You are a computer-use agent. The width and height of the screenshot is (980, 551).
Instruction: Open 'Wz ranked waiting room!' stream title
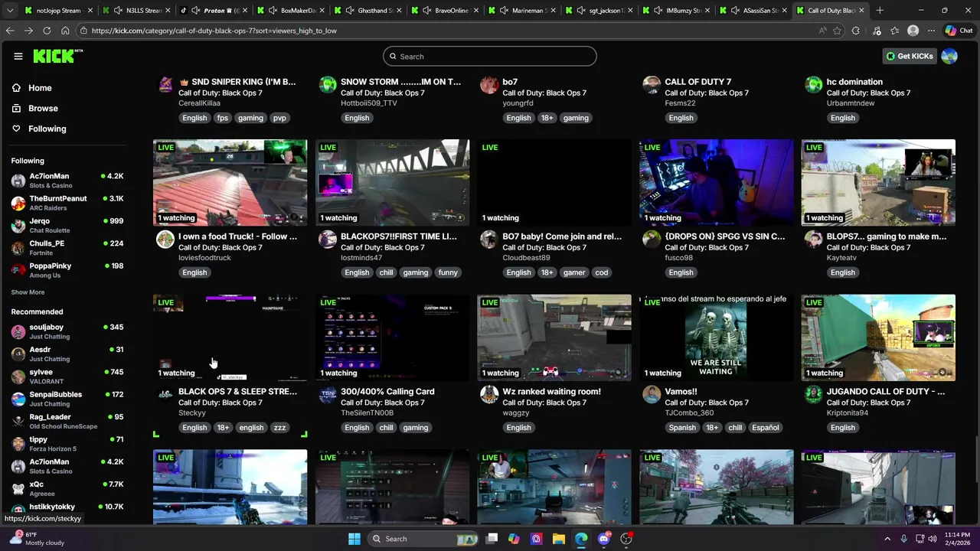tap(551, 392)
